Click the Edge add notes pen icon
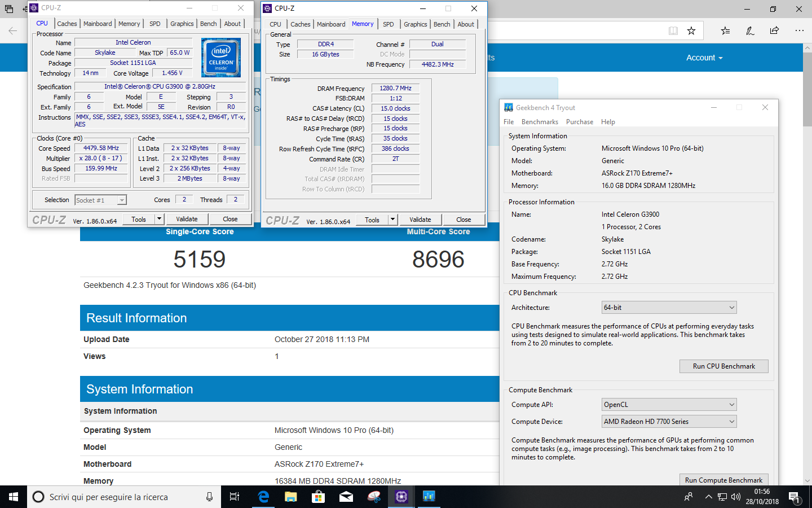Viewport: 812px width, 508px height. pyautogui.click(x=750, y=31)
